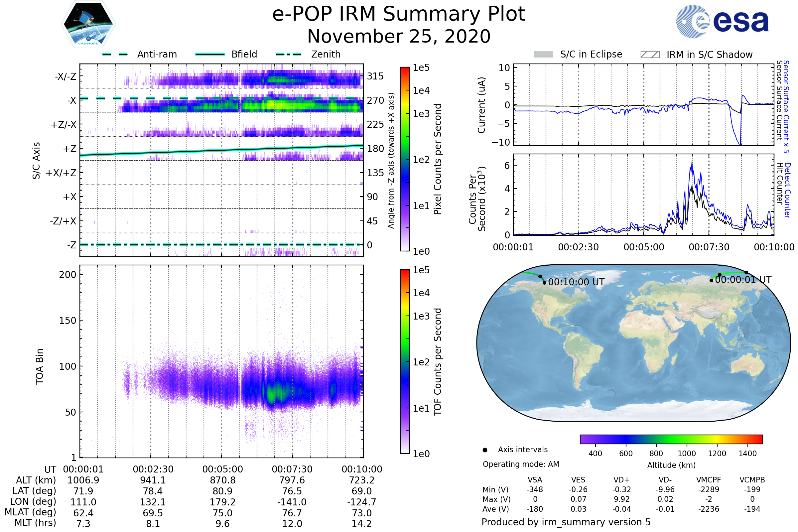Click the e-POP IRM Summary Plot title
This screenshot has height=532, width=798.
tap(399, 14)
